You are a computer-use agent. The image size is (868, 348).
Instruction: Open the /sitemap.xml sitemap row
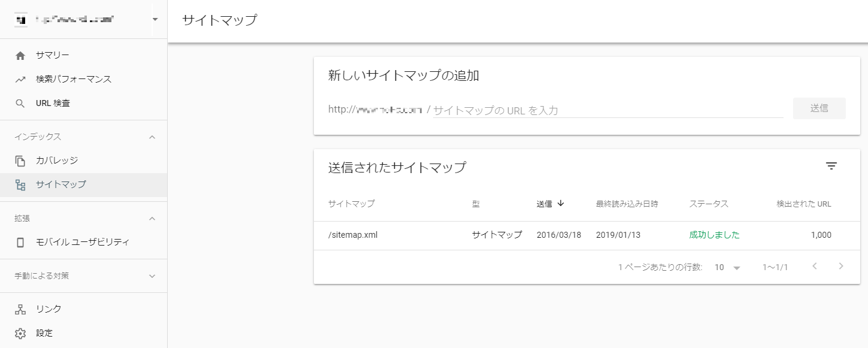353,235
